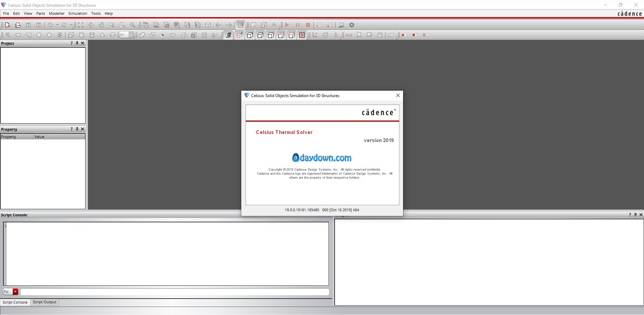Screen dimensions: 644x315
Task: Open the Parts menu
Action: point(41,13)
